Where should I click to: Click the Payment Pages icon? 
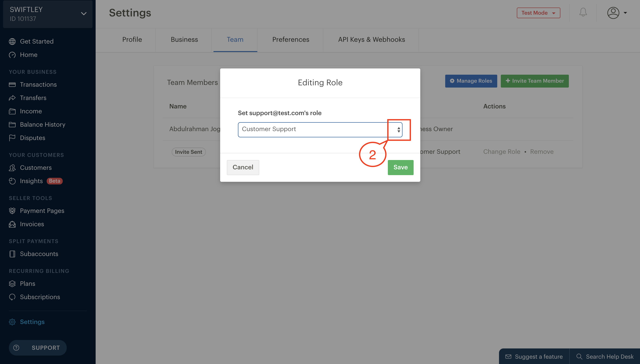[12, 211]
